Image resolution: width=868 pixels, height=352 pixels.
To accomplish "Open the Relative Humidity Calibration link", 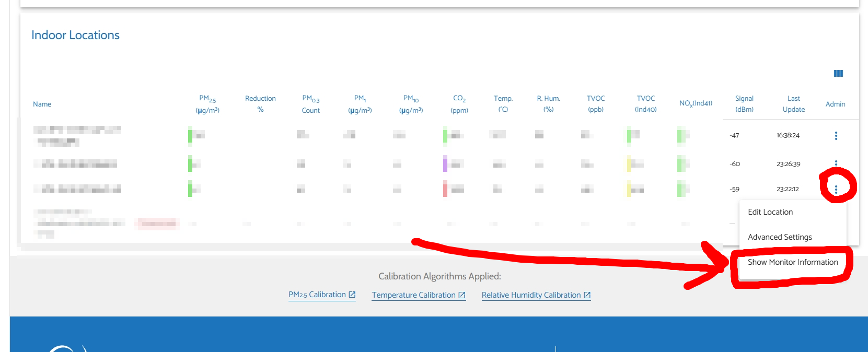I will pos(531,295).
